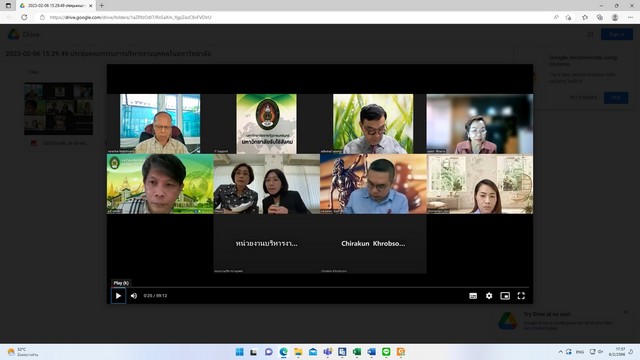Add this page to favorites star icon

568,17
